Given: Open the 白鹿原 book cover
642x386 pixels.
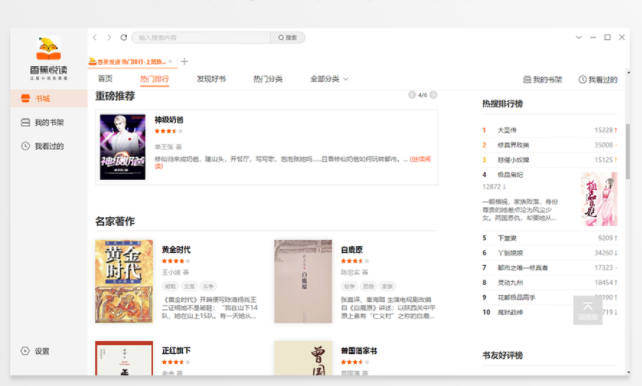Looking at the screenshot, I should [x=303, y=281].
